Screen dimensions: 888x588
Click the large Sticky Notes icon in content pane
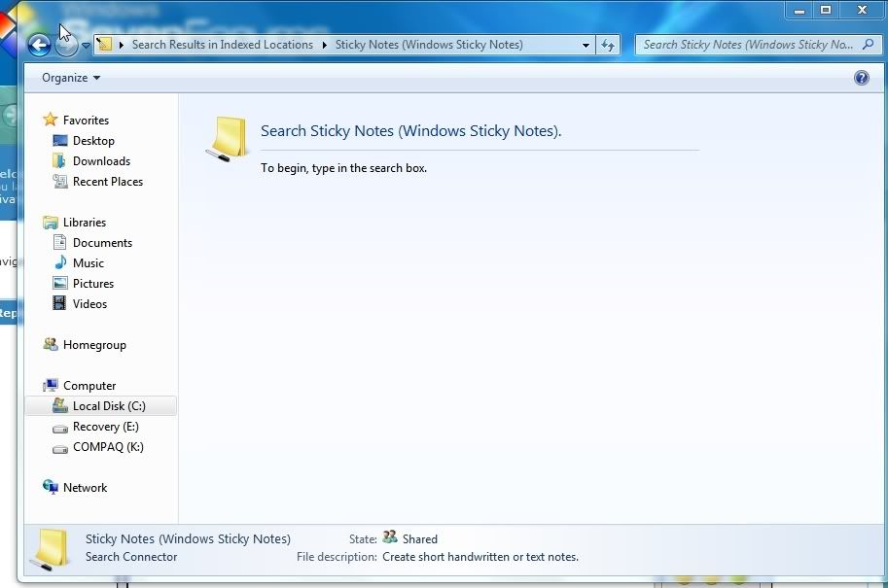click(228, 138)
